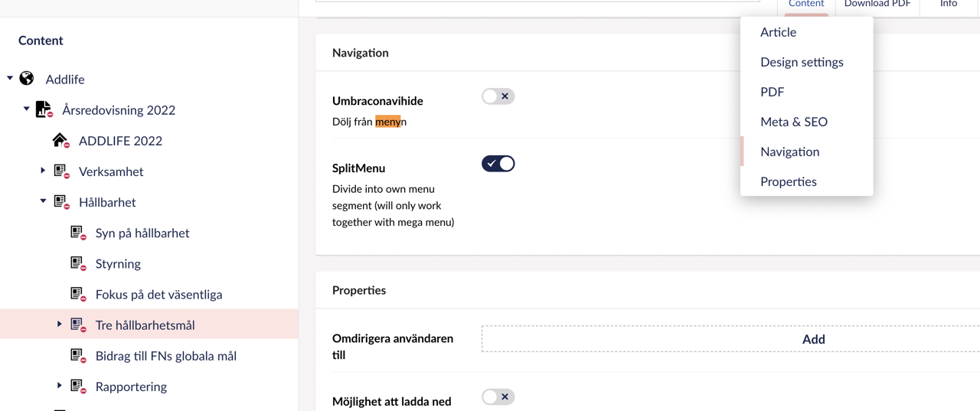Click the Addlife globe icon
Image resolution: width=980 pixels, height=411 pixels.
tap(27, 79)
